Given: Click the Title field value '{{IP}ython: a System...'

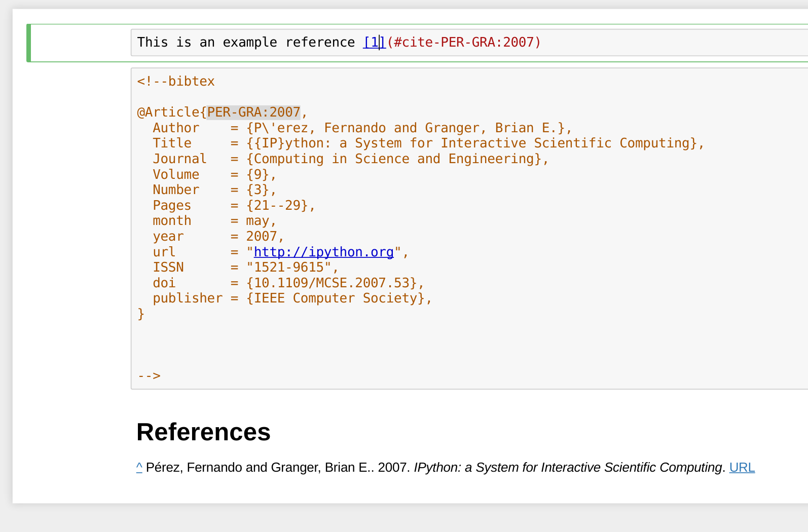Looking at the screenshot, I should coord(475,143).
